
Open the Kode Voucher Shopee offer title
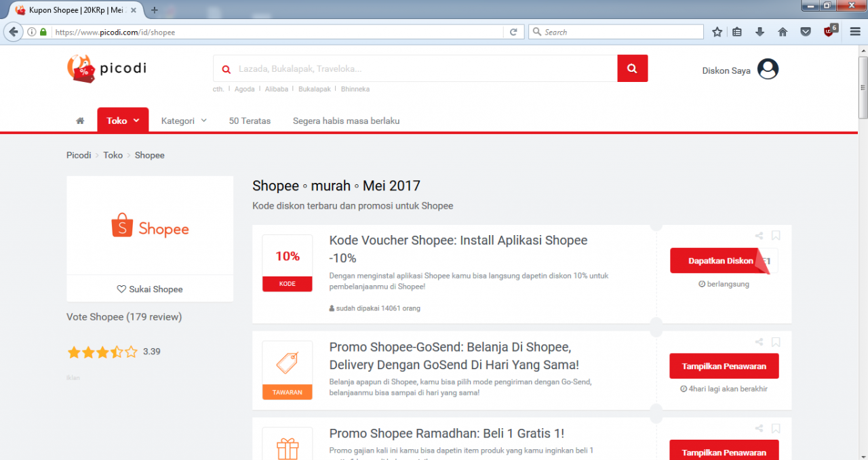pos(458,249)
